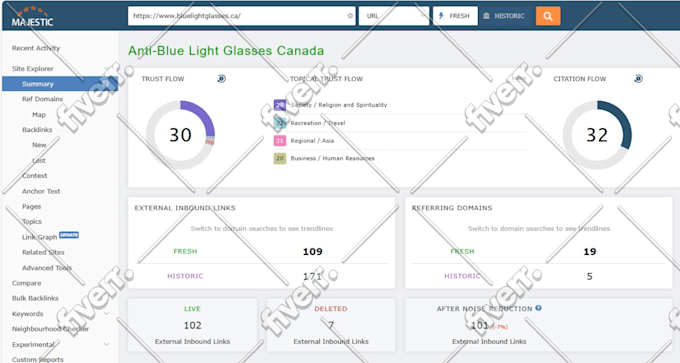Switch to the Fresh index
The height and width of the screenshot is (363, 680).
(455, 16)
